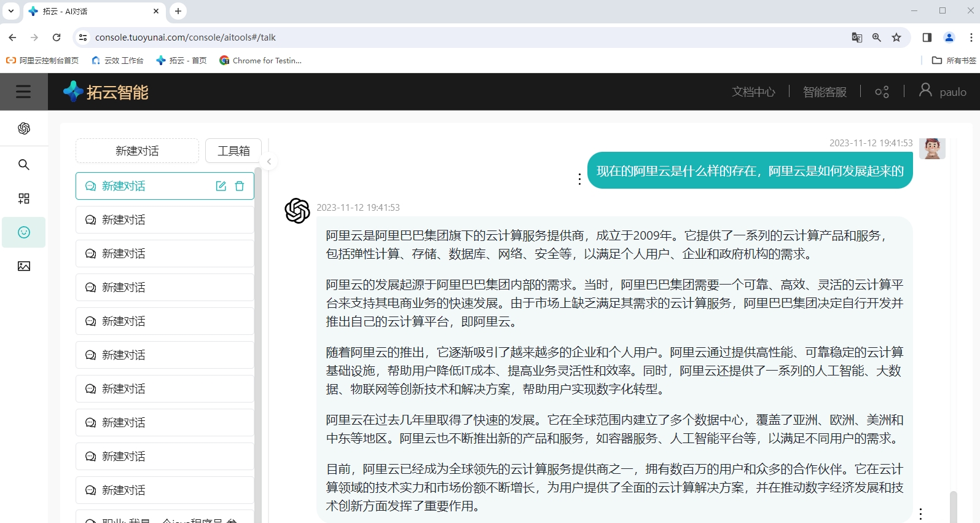This screenshot has height=523, width=980.
Task: Click the chat area scrollbar thumb
Action: (953, 506)
